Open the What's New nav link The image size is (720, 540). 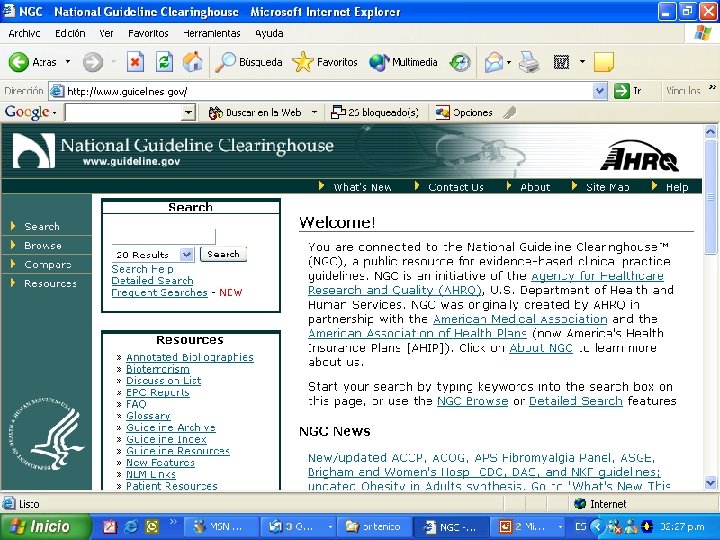[362, 187]
